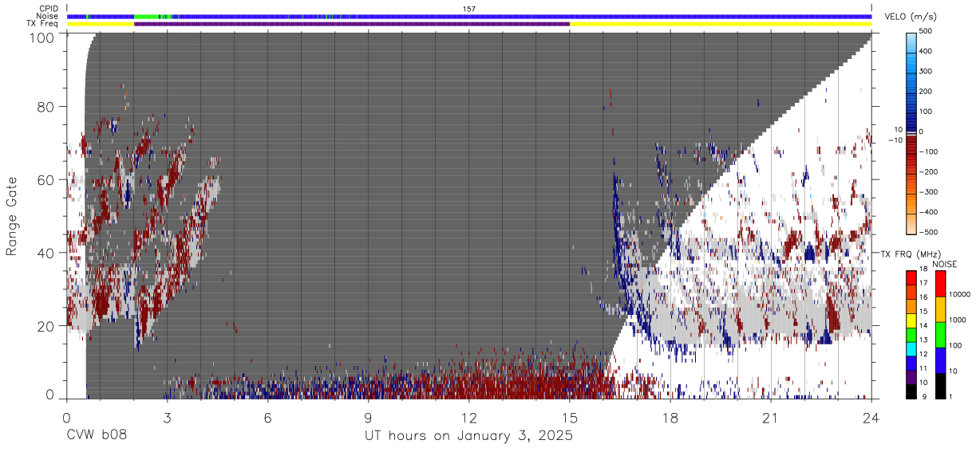Click the VELO (m/s) colorbar title
This screenshot has height=452, width=980.
(911, 17)
